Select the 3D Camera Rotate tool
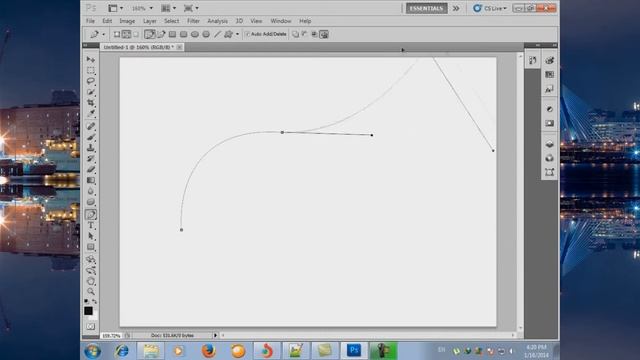Screen dimensions: 640x360 [91, 270]
